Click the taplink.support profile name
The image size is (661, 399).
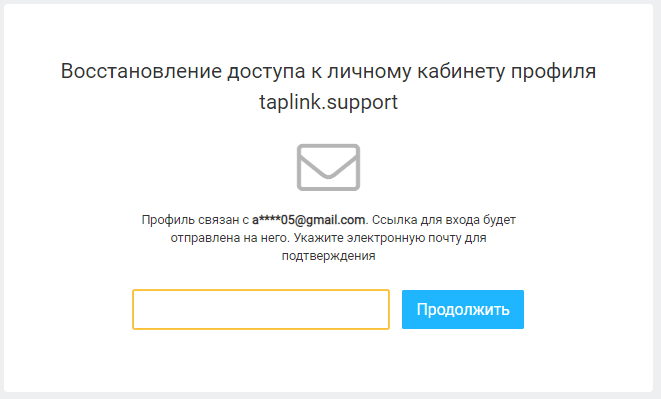328,102
